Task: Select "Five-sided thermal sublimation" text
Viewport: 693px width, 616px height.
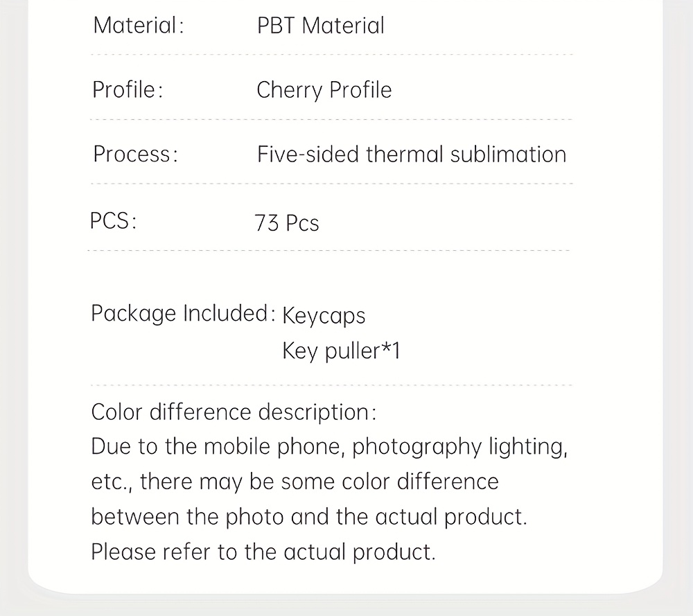Action: (411, 154)
